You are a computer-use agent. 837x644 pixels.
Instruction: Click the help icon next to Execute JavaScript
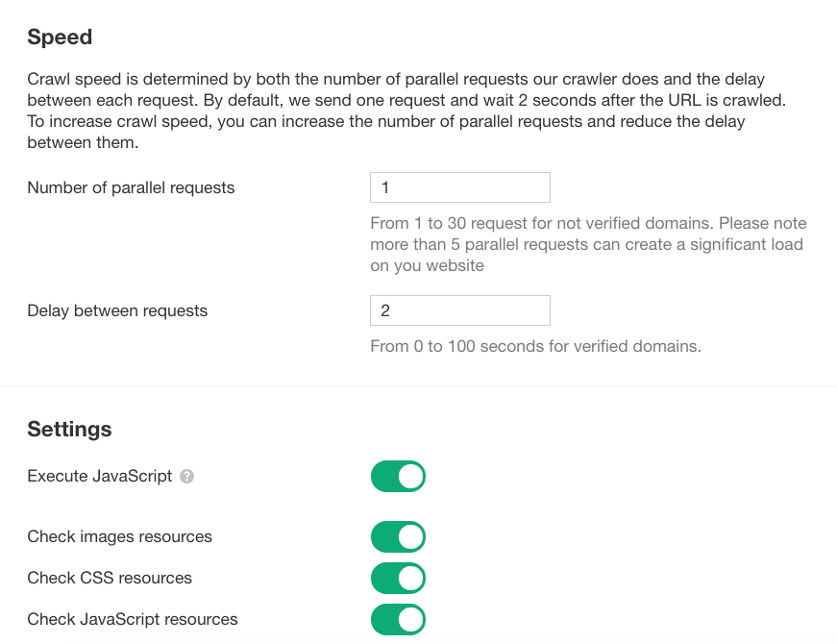coord(186,476)
